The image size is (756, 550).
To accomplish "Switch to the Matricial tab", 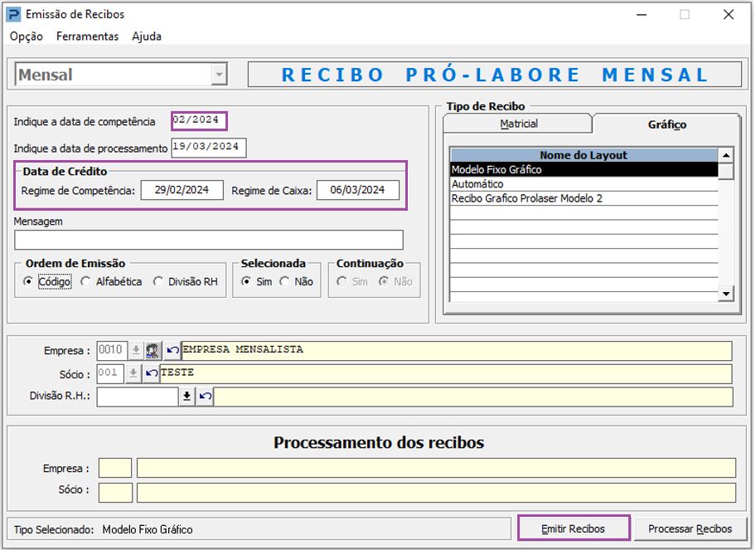I will 517,124.
